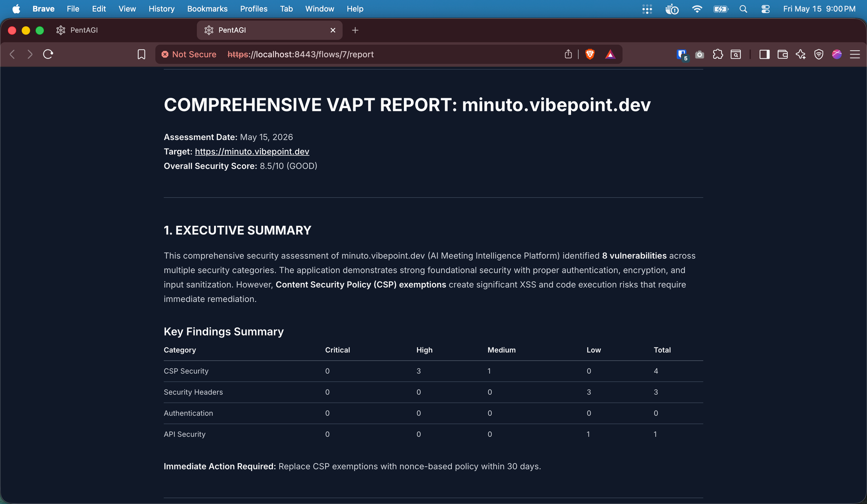Open Brave Shields lion icon
The image size is (867, 504).
(590, 54)
